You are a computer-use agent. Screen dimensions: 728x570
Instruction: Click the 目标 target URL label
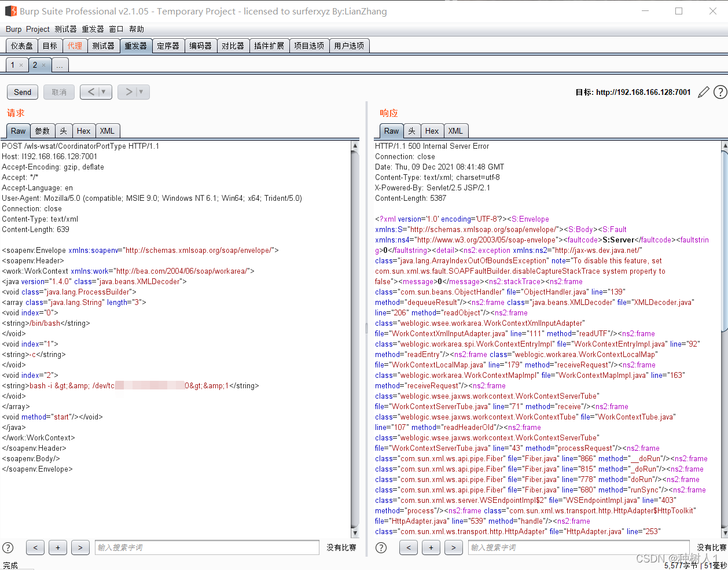[x=633, y=92]
